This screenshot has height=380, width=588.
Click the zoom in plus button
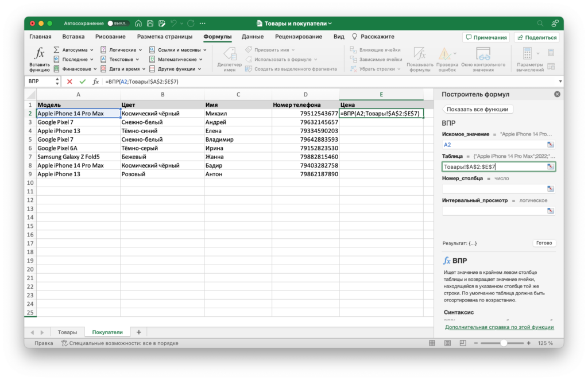(529, 343)
